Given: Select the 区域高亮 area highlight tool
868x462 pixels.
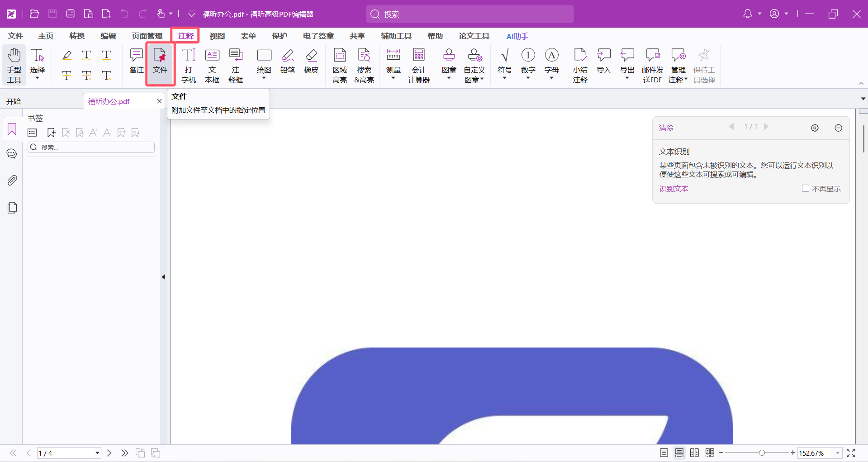Looking at the screenshot, I should coord(340,65).
